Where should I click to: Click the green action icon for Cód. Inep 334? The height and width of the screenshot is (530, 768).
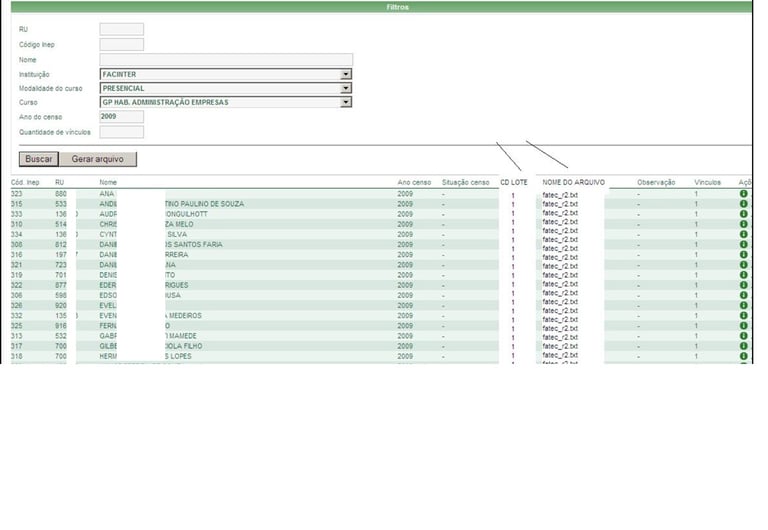click(744, 235)
